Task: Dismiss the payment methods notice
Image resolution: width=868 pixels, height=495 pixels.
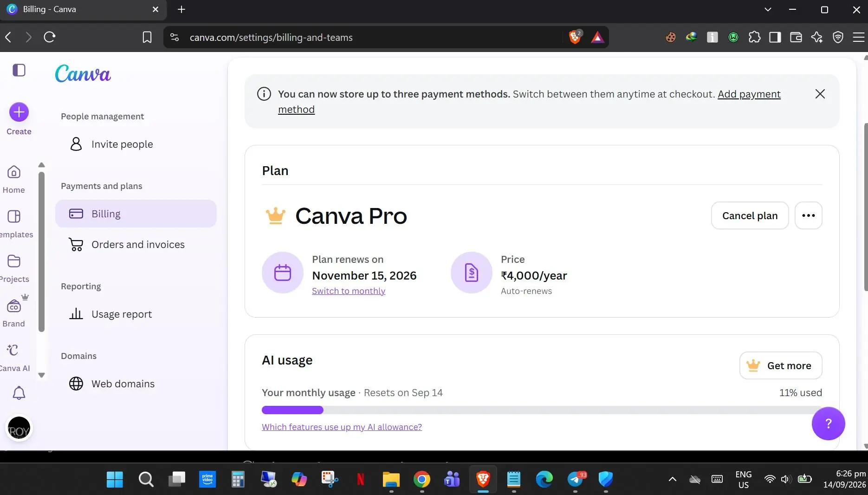Action: [x=820, y=94]
